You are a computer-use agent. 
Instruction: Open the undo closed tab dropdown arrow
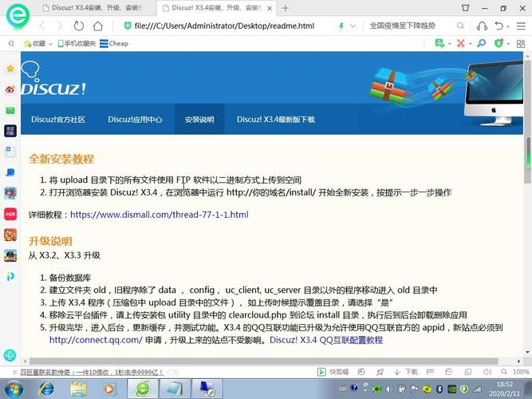click(x=508, y=26)
